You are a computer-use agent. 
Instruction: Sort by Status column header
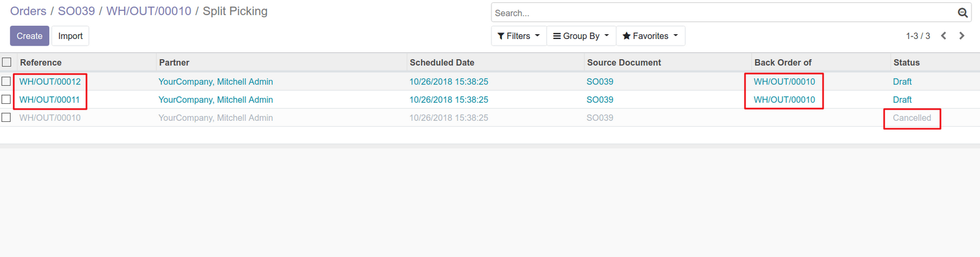906,62
